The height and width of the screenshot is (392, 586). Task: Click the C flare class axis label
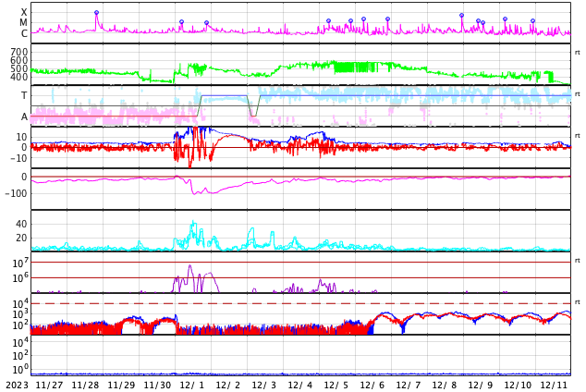[24, 33]
